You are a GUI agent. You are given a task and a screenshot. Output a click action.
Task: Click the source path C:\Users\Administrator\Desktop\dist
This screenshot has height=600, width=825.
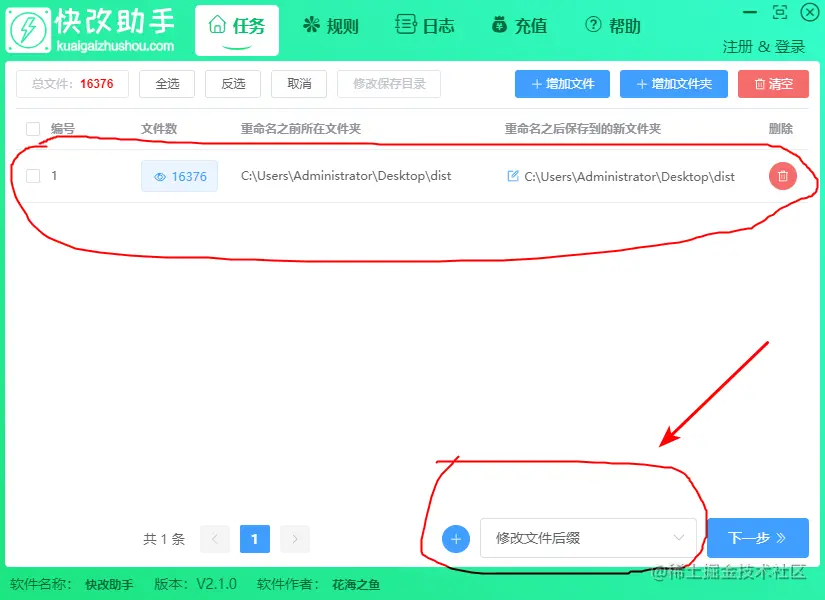(346, 176)
